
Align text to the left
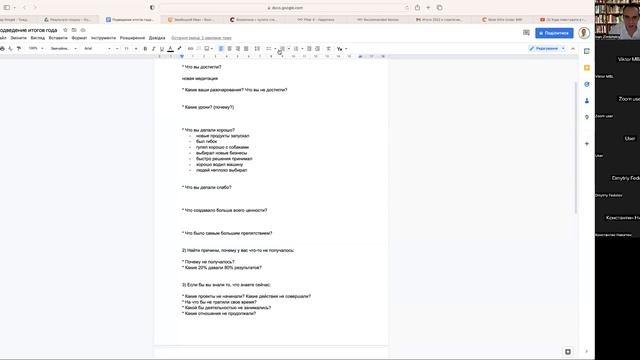coord(221,49)
